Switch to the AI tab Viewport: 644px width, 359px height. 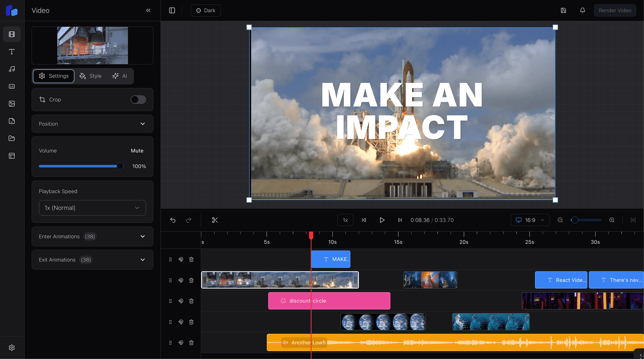tap(120, 76)
